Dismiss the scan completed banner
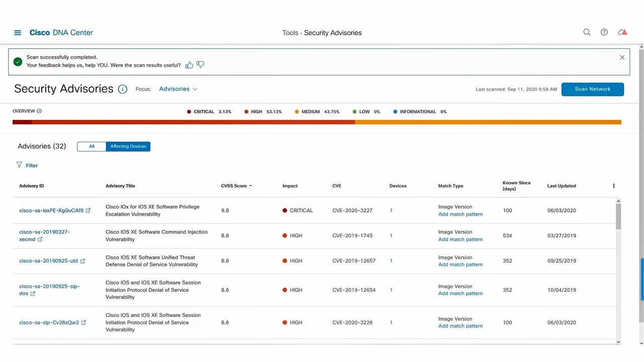The image size is (644, 362). coord(622,57)
